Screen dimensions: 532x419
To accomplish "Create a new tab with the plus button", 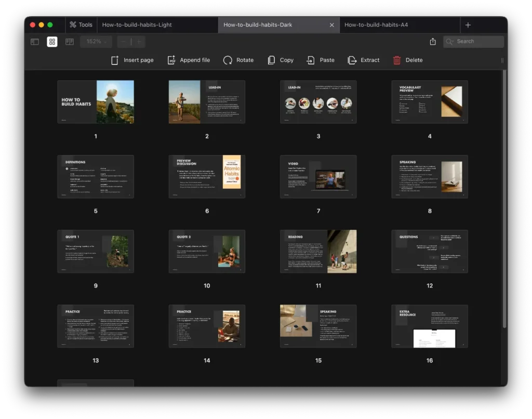I will pos(468,24).
